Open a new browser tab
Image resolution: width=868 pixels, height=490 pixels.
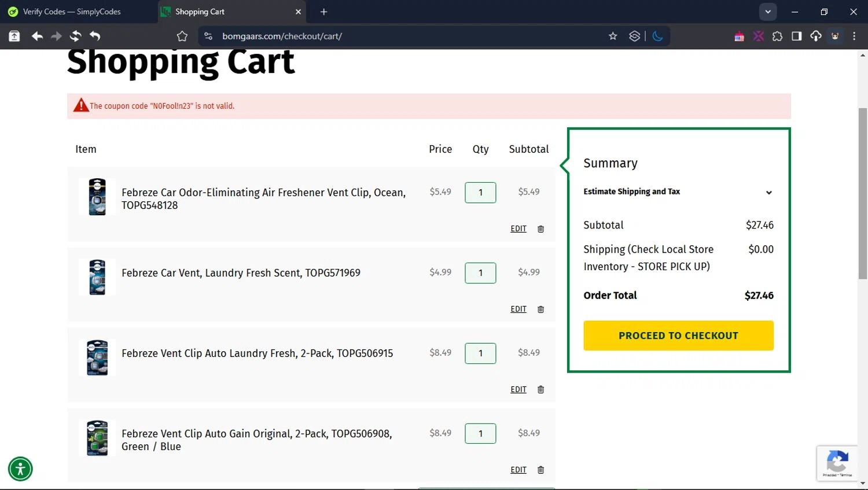click(x=323, y=12)
